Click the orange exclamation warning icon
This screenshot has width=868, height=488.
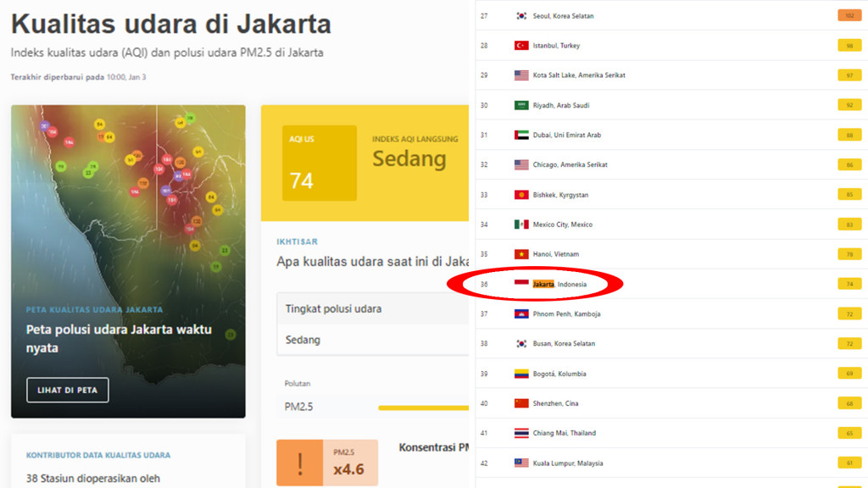click(x=299, y=463)
